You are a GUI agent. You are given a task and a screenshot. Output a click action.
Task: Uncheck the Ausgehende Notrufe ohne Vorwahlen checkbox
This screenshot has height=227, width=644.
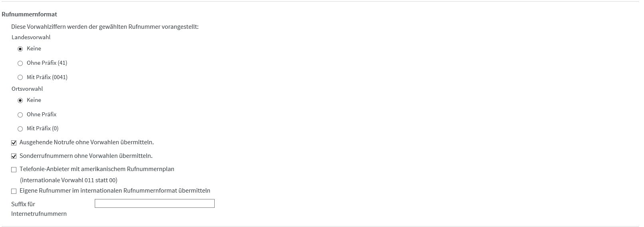14,143
